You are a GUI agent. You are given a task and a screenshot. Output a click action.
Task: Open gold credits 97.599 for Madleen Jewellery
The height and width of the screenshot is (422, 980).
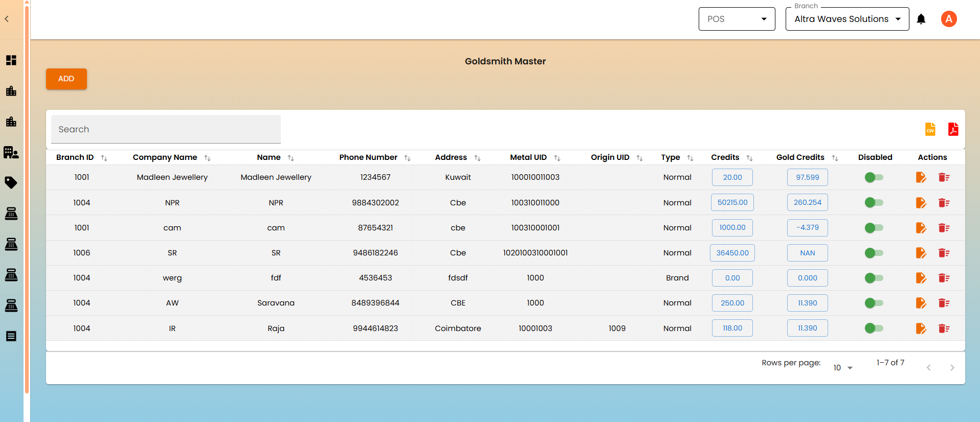point(808,177)
